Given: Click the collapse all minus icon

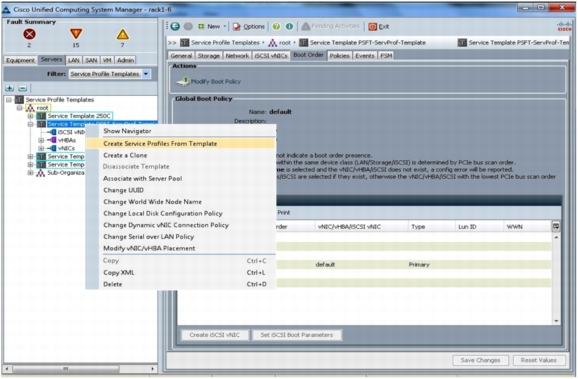Looking at the screenshot, I should (22, 88).
